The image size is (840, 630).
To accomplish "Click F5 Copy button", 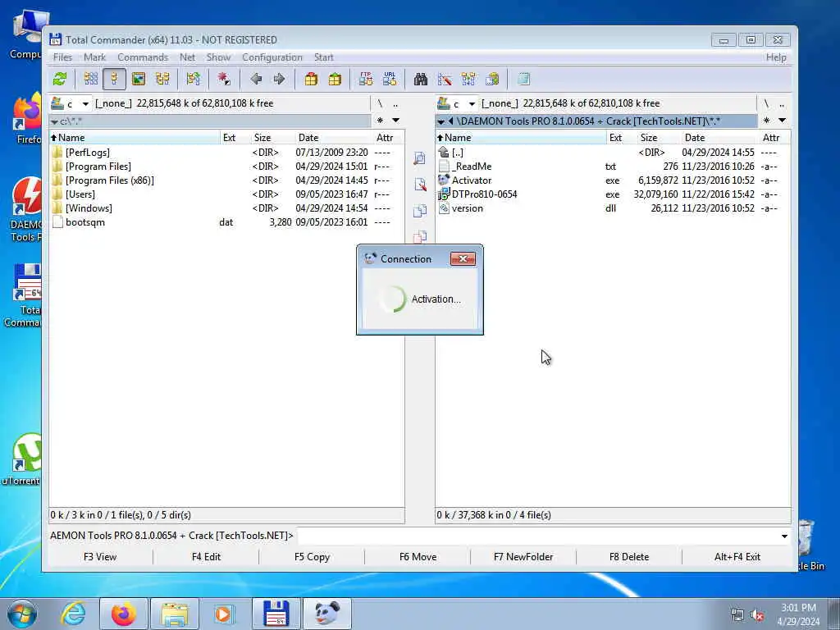I will [x=312, y=557].
